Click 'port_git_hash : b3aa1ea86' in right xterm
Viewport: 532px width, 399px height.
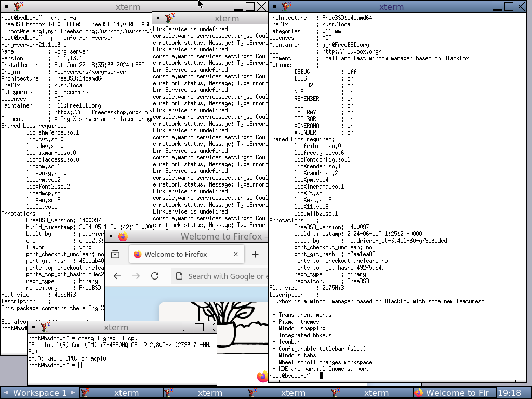(x=335, y=254)
